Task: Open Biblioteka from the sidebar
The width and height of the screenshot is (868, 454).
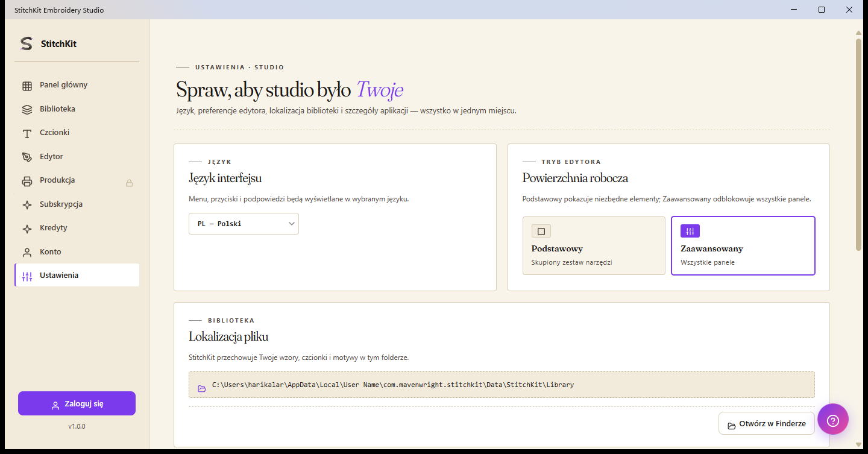Action: pos(77,109)
